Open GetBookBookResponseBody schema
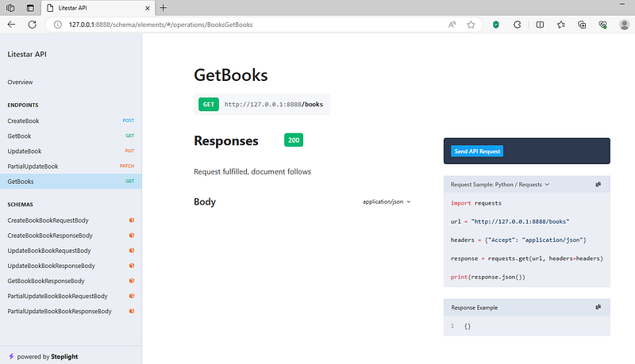Screen dimensions: 635x364 [71, 281]
